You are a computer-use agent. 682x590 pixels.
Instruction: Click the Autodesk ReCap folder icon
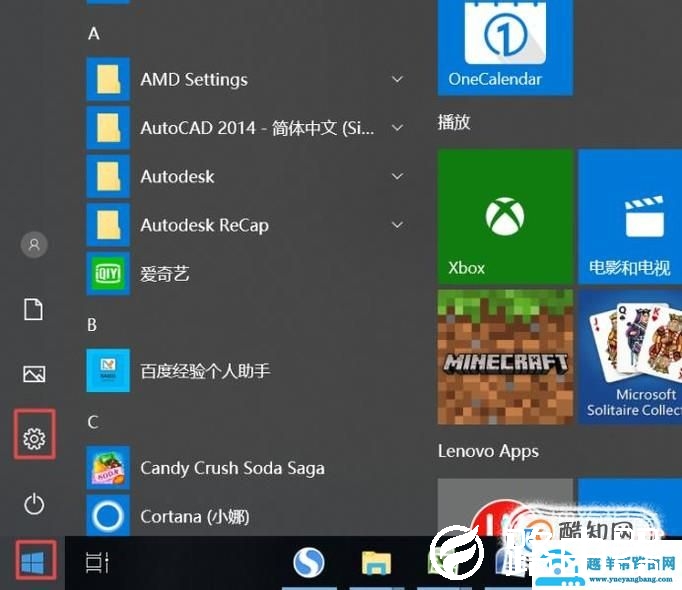click(x=108, y=225)
